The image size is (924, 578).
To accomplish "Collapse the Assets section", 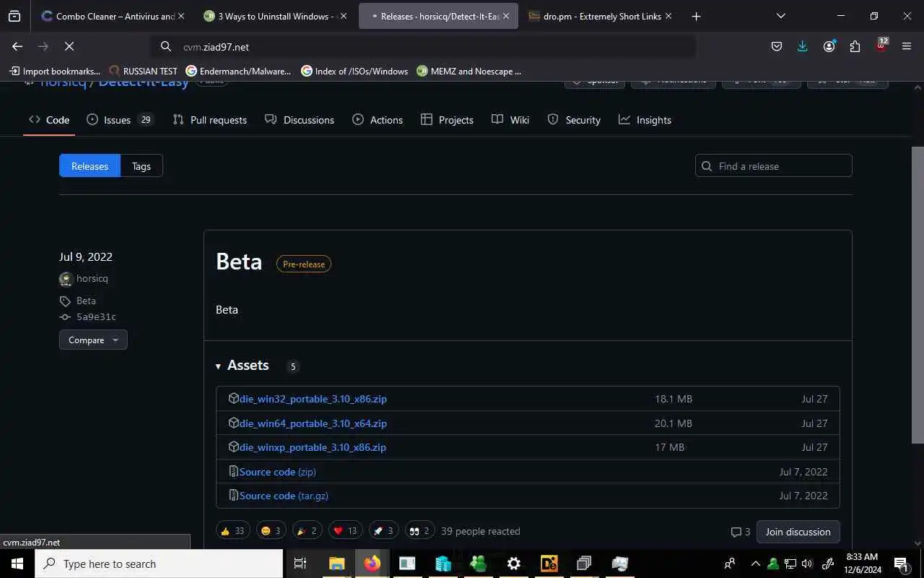I will pos(243,366).
